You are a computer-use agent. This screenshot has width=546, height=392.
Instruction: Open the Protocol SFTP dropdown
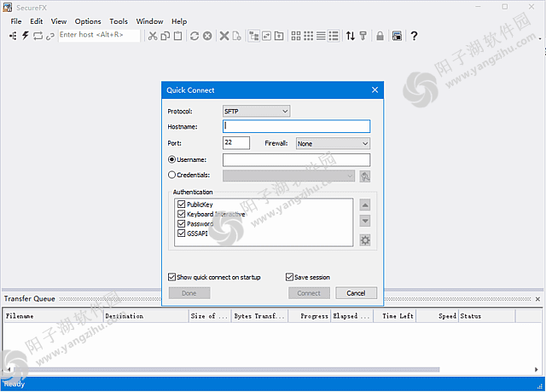tap(256, 112)
